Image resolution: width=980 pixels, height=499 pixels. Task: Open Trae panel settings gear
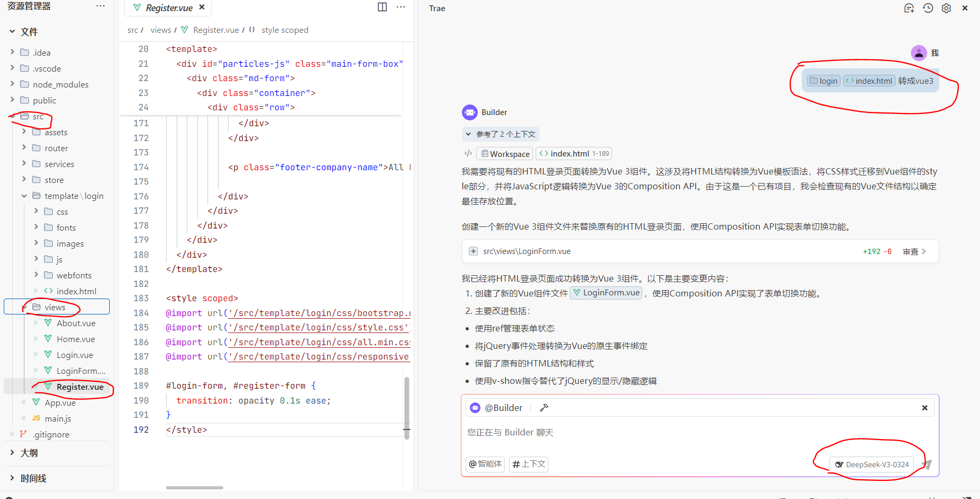click(x=946, y=8)
